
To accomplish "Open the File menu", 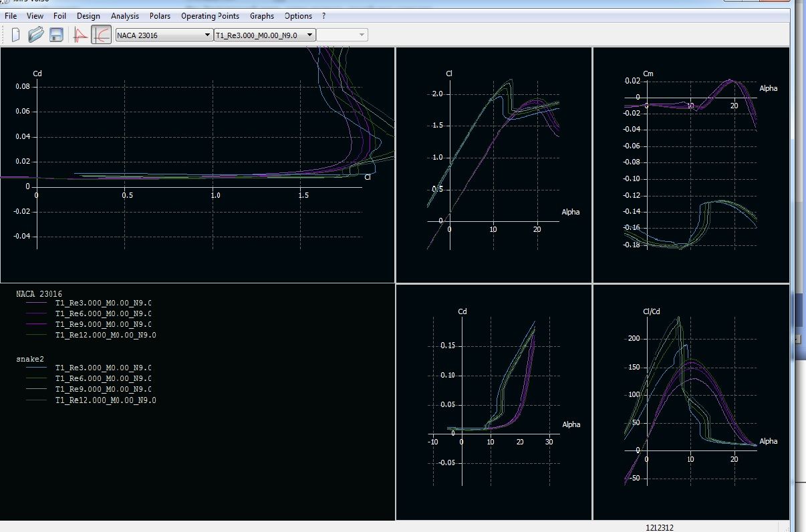I will (11, 15).
